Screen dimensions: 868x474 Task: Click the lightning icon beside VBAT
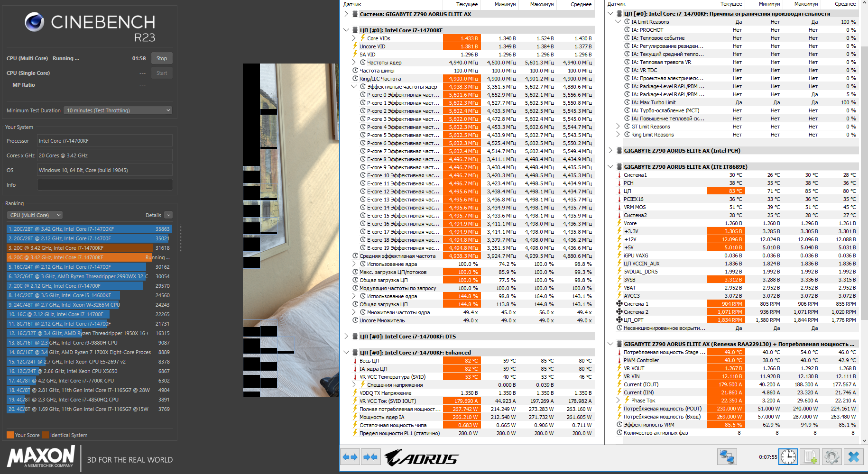pos(619,288)
